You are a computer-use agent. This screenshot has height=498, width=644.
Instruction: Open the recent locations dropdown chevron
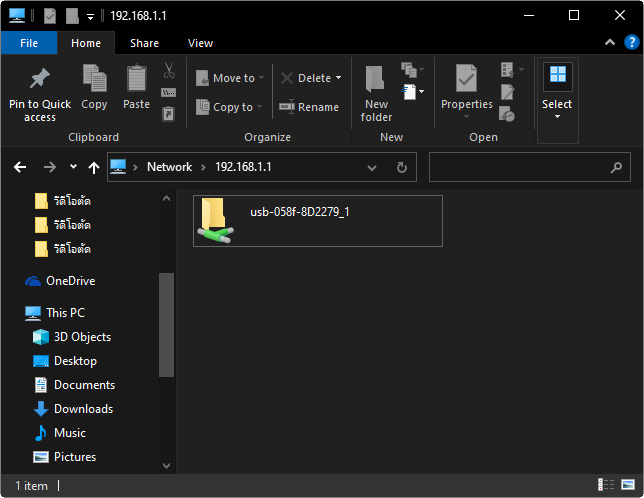click(x=73, y=167)
